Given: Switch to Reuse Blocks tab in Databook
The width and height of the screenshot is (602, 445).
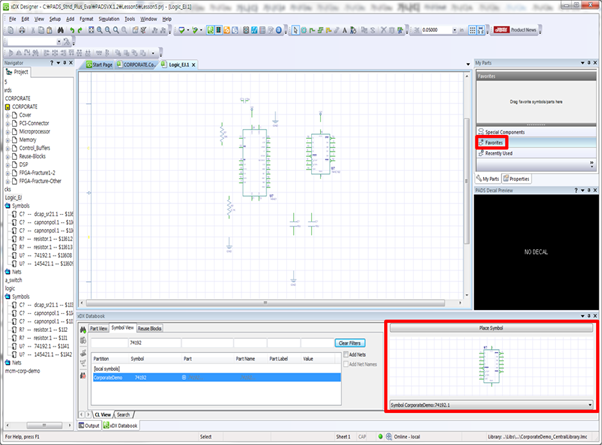Looking at the screenshot, I should click(150, 328).
